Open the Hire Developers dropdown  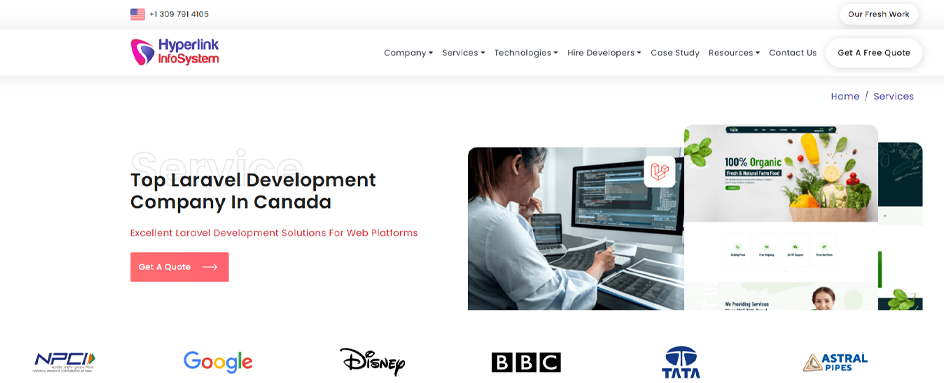click(604, 53)
